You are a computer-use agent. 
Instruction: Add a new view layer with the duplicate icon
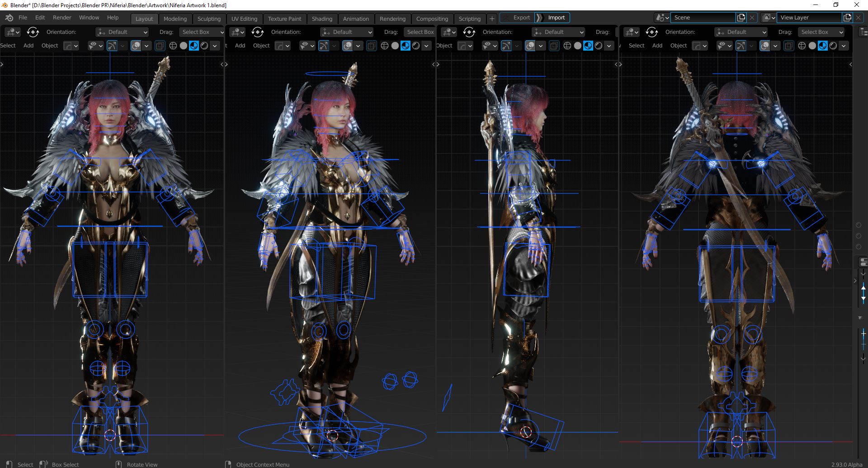(x=847, y=18)
